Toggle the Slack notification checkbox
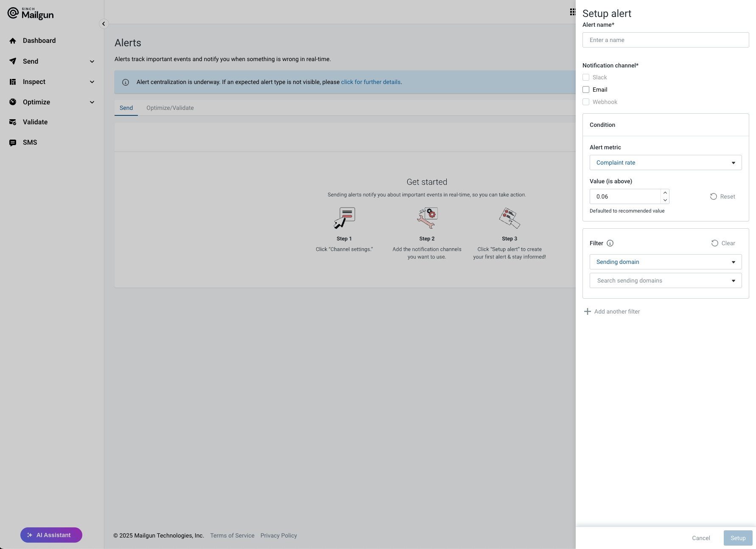 tap(586, 77)
